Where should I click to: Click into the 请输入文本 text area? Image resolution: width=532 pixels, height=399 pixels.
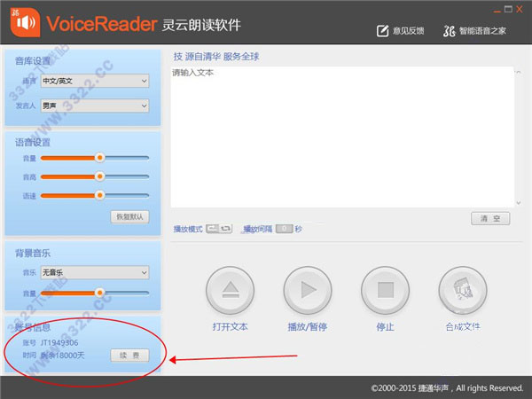(x=342, y=137)
